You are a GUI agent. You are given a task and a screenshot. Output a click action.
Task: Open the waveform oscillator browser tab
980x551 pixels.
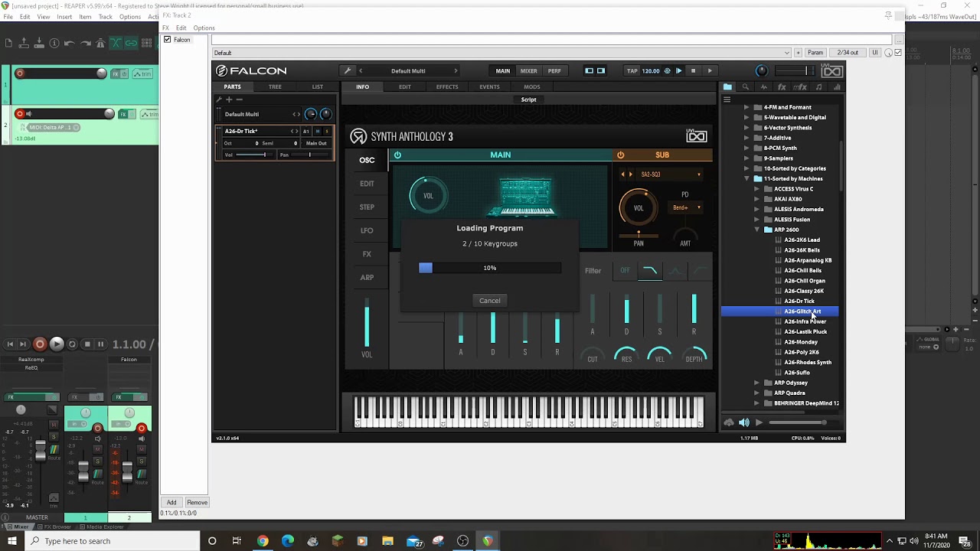point(763,87)
